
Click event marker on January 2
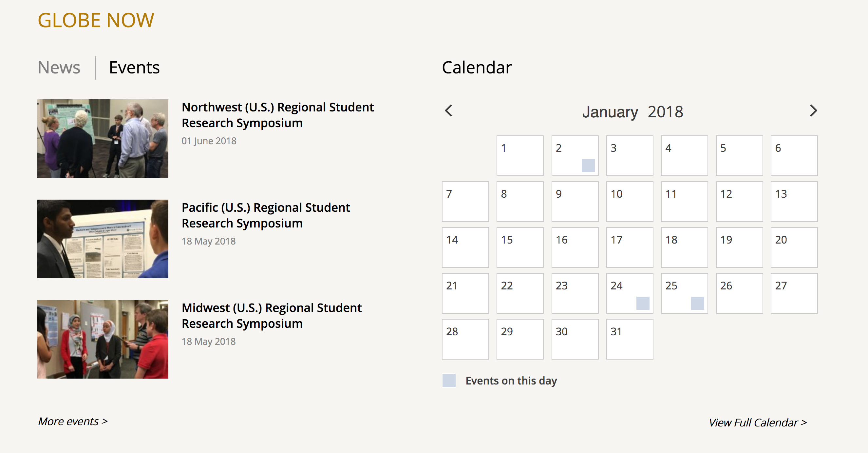click(x=588, y=165)
